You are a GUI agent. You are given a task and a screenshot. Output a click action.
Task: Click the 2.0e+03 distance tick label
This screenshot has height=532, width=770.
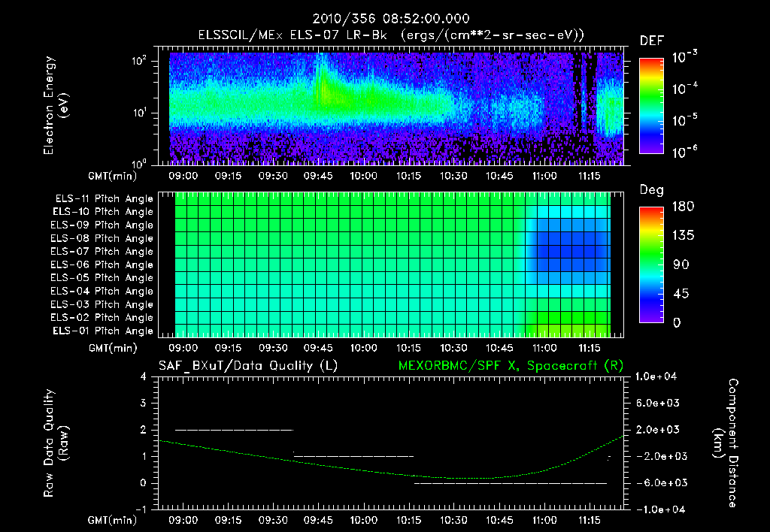tap(659, 429)
